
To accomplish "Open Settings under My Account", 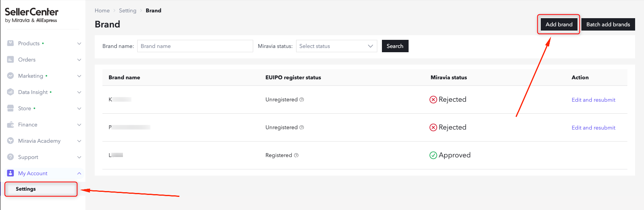I will [x=26, y=189].
